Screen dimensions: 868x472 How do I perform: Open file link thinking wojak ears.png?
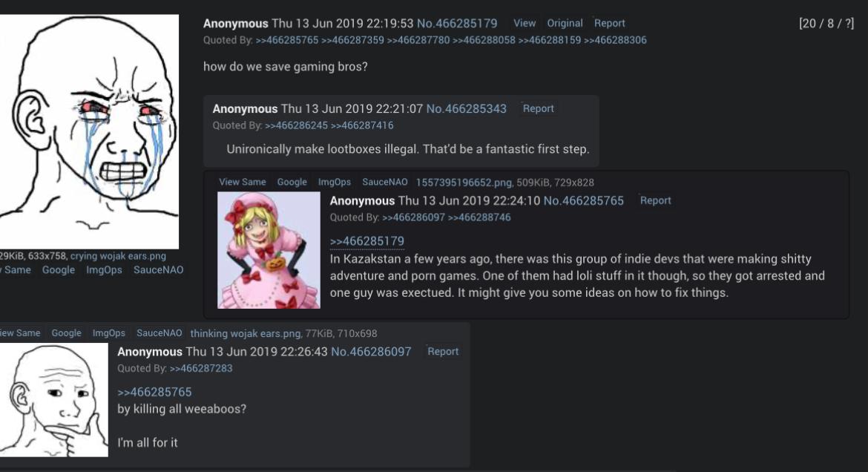(246, 333)
